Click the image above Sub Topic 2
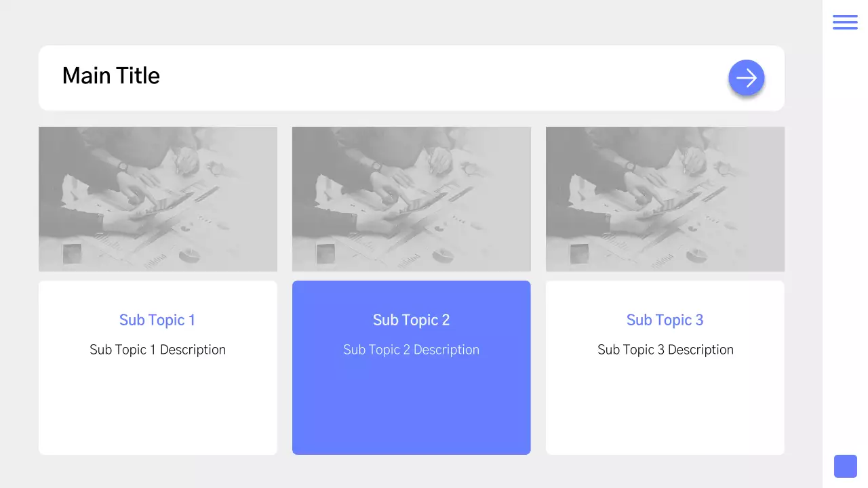868x488 pixels. (x=412, y=199)
